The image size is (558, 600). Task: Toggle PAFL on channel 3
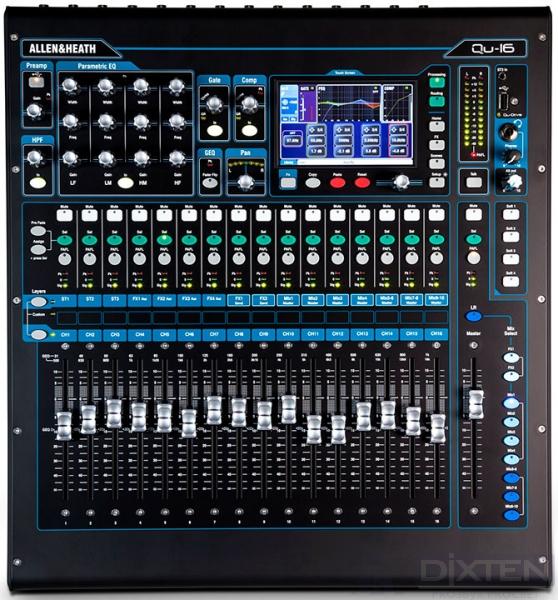click(114, 259)
